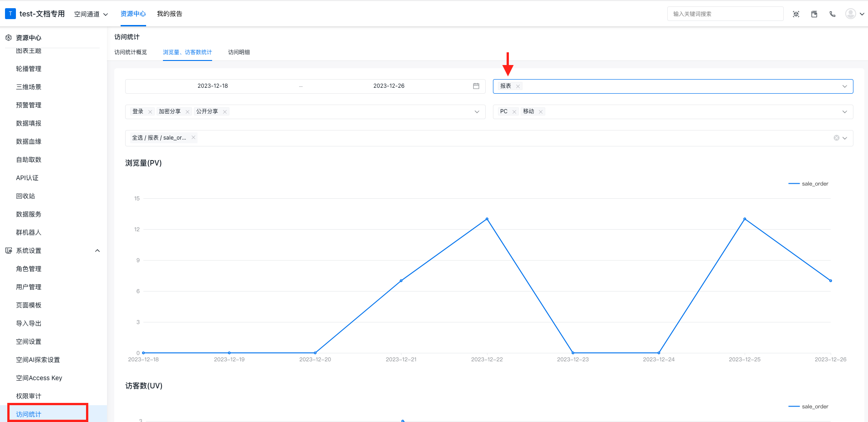Click PV data point at 2023-12-25
The height and width of the screenshot is (422, 868).
[x=745, y=219]
